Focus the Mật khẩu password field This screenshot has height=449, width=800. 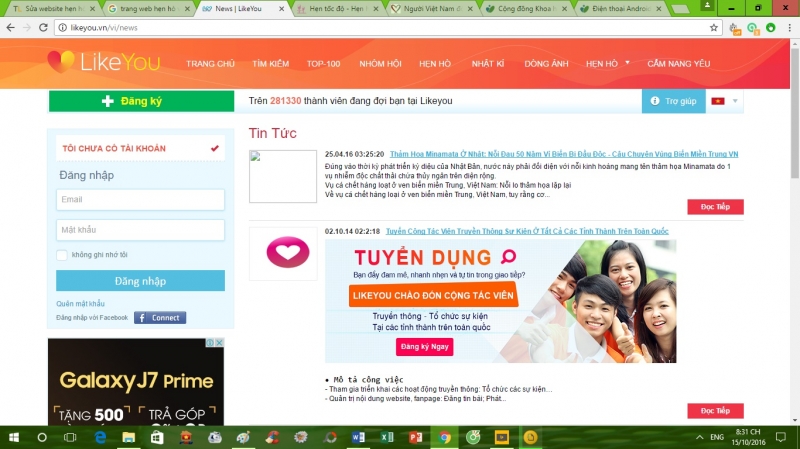[140, 230]
